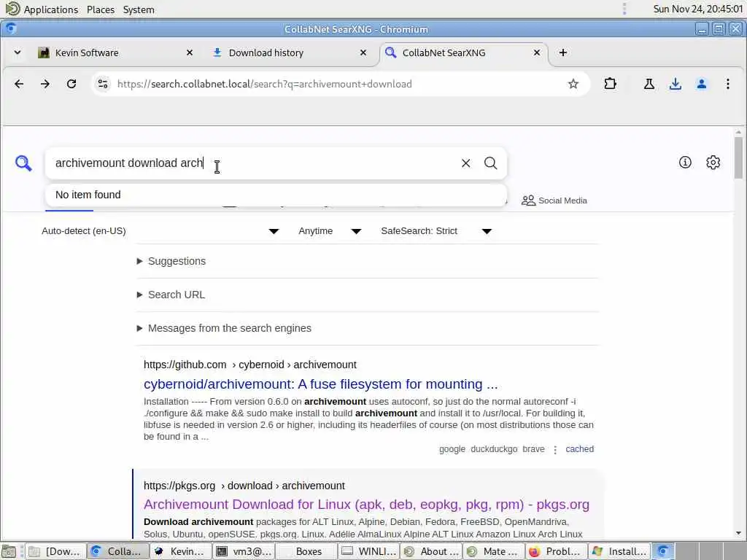This screenshot has width=747, height=560.
Task: Open the profile avatar menu
Action: tap(701, 85)
